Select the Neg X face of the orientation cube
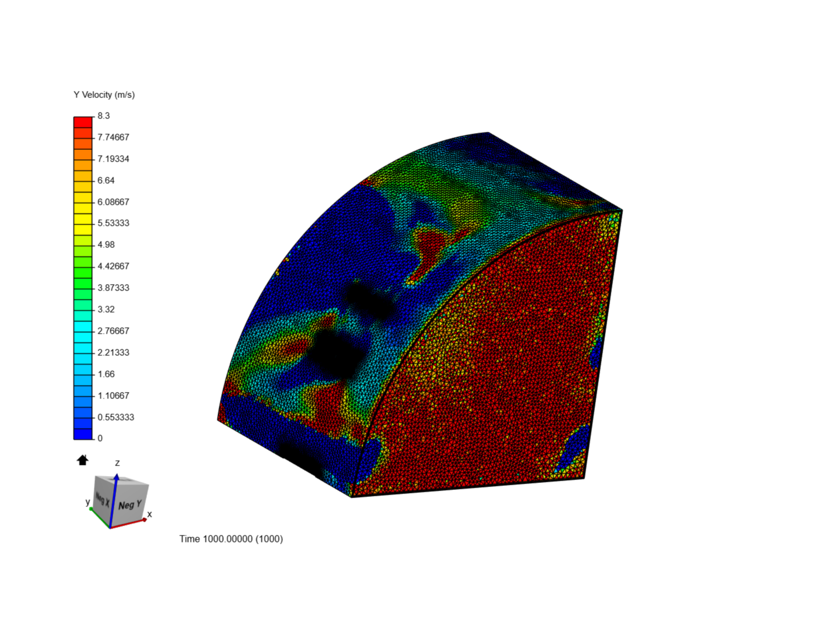The width and height of the screenshot is (840, 630). click(103, 499)
